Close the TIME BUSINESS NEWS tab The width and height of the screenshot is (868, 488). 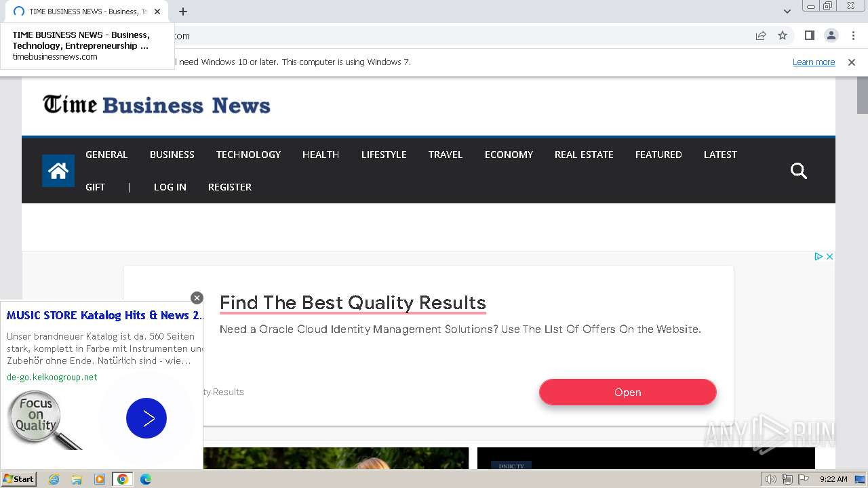coord(157,12)
